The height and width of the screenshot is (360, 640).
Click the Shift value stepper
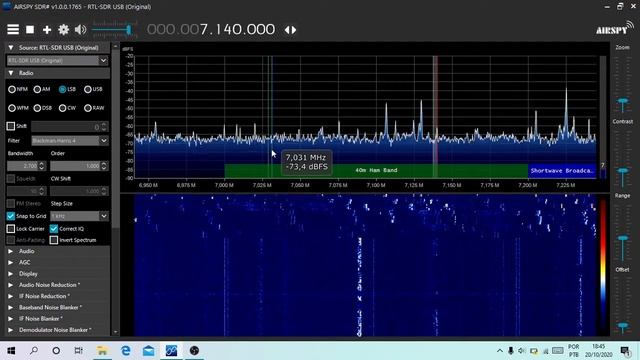104,127
